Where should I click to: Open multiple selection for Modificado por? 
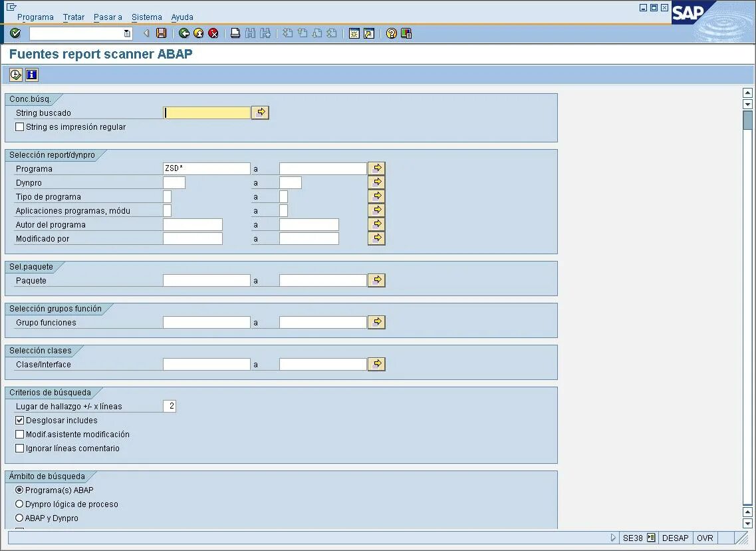[376, 238]
